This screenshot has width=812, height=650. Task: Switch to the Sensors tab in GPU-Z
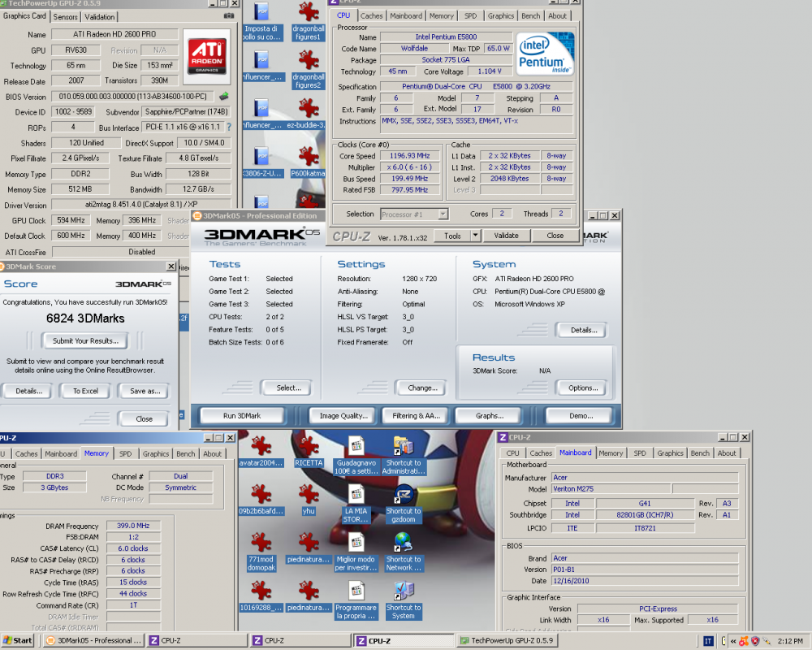point(65,15)
